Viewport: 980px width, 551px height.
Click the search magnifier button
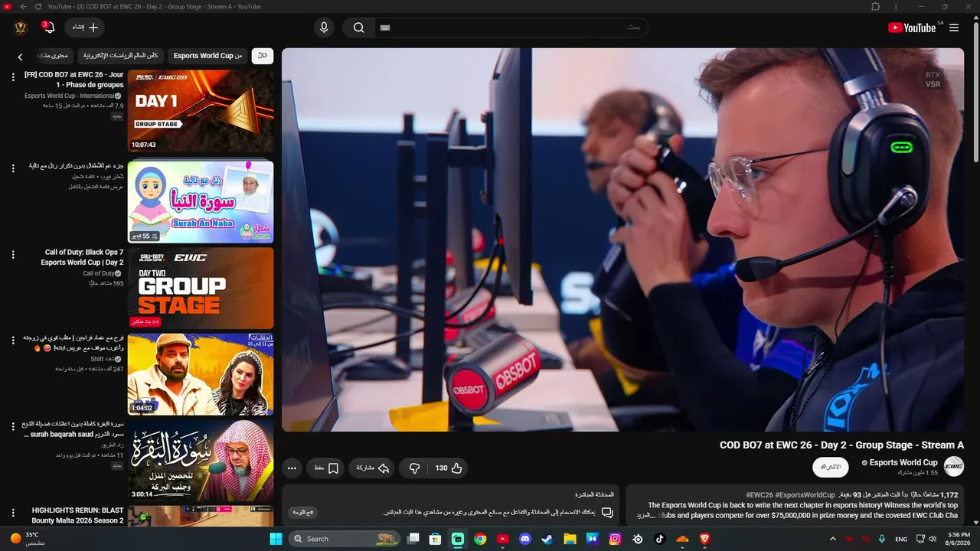click(x=358, y=28)
